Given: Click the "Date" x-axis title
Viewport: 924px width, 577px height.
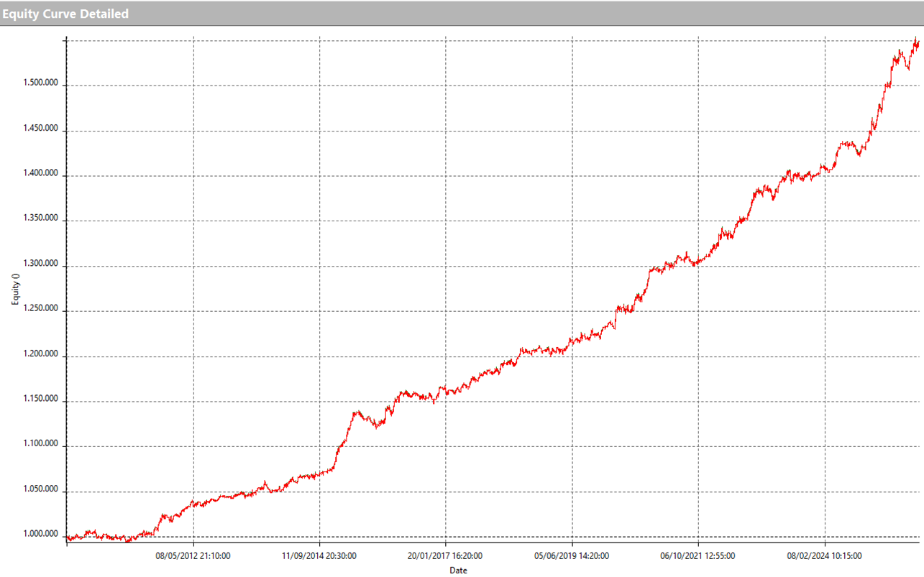Looking at the screenshot, I should (458, 571).
